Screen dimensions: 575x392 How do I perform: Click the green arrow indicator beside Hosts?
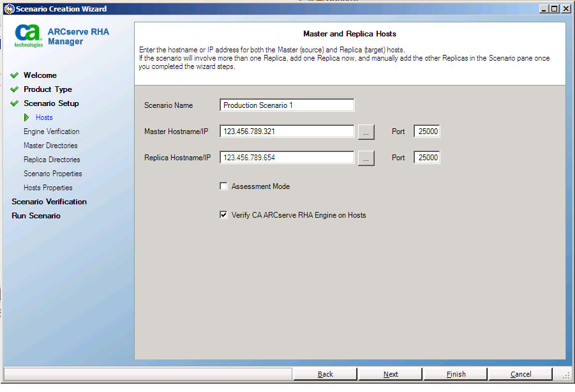[x=26, y=117]
